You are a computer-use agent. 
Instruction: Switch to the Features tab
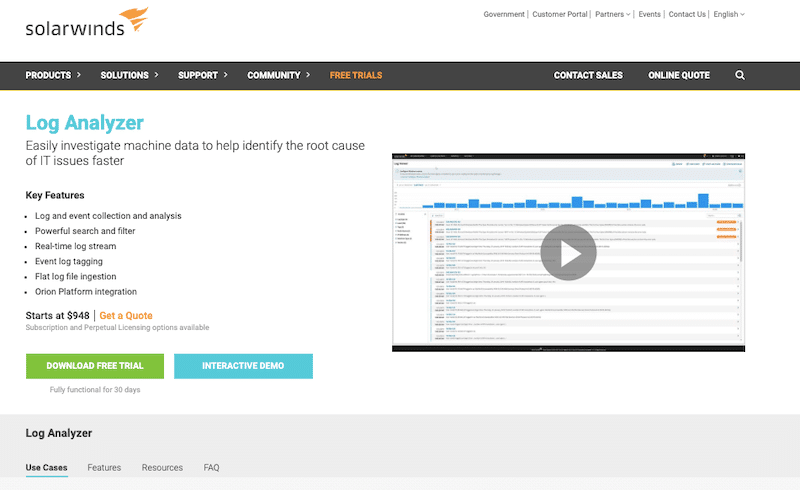click(x=104, y=468)
